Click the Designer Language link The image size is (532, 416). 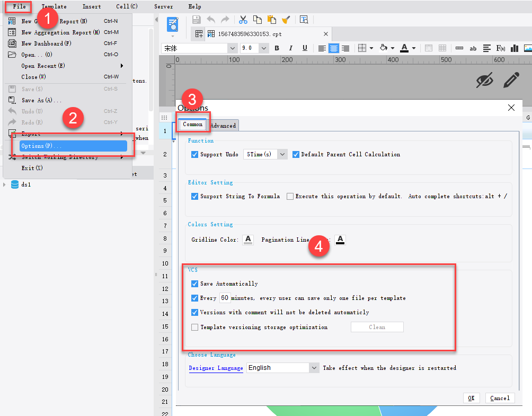click(216, 368)
